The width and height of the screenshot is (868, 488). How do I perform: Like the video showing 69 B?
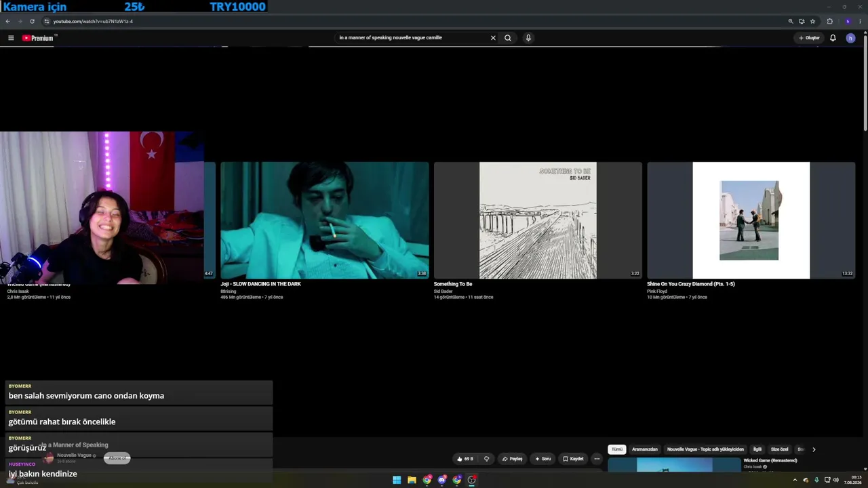[465, 459]
